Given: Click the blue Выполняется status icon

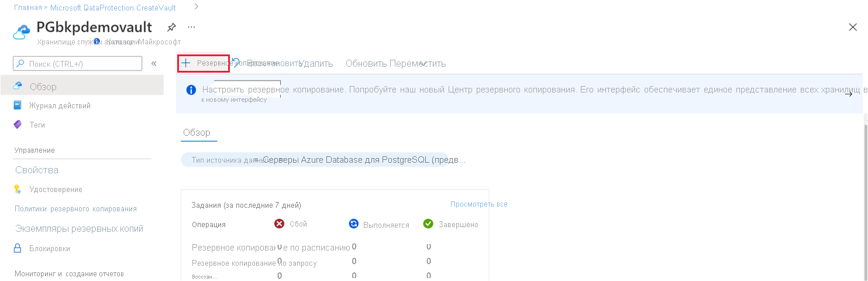Looking at the screenshot, I should [x=353, y=224].
